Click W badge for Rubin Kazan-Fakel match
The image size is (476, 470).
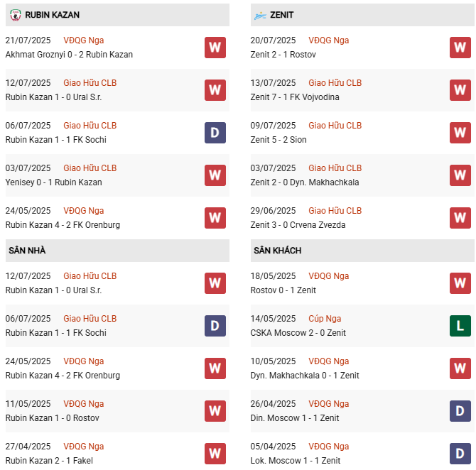pos(215,454)
